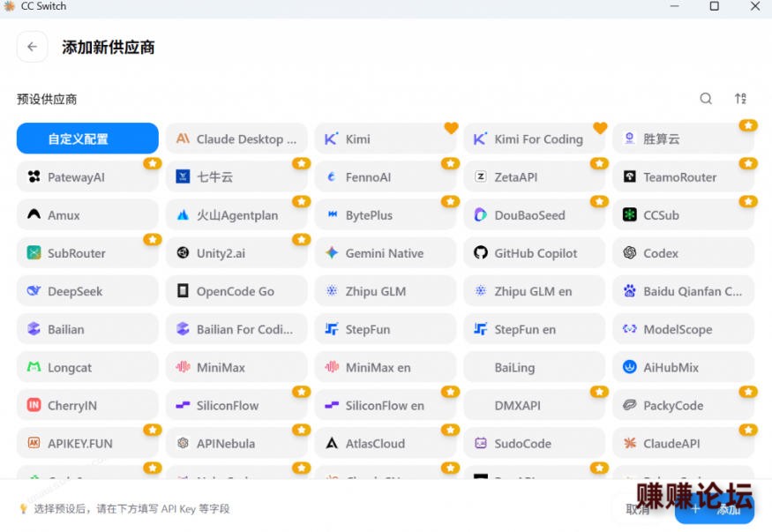Choose the Kimi For Coding preset

(x=534, y=139)
